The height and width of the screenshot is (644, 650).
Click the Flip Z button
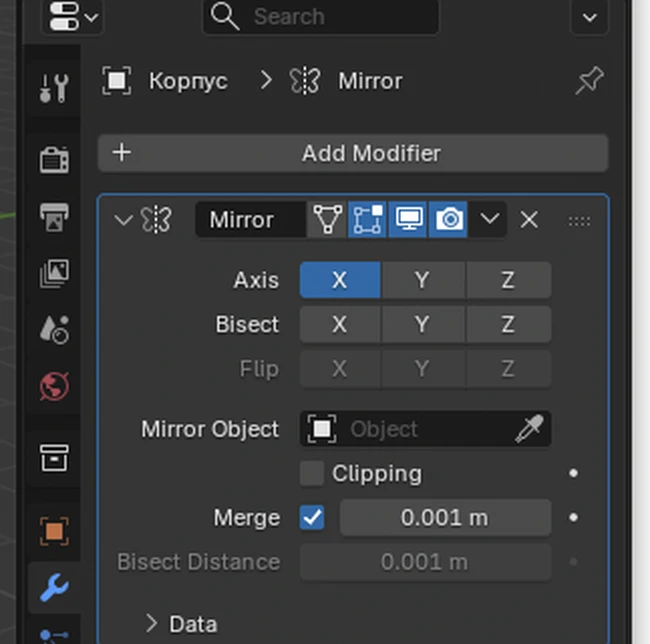tap(509, 368)
